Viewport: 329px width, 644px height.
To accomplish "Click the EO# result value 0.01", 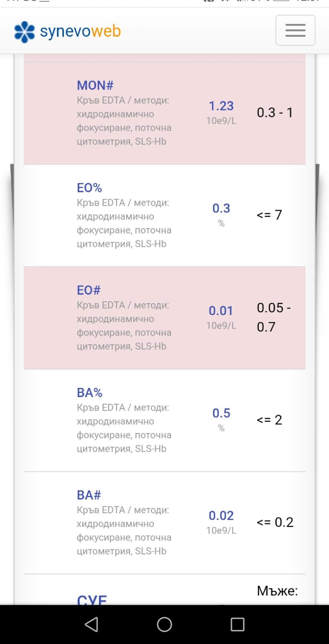I will (x=221, y=311).
